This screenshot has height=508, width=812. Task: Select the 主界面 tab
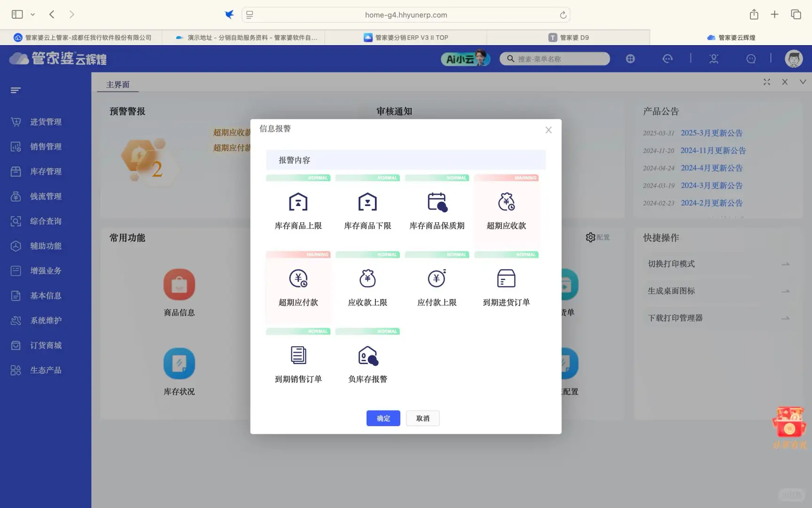tap(117, 84)
